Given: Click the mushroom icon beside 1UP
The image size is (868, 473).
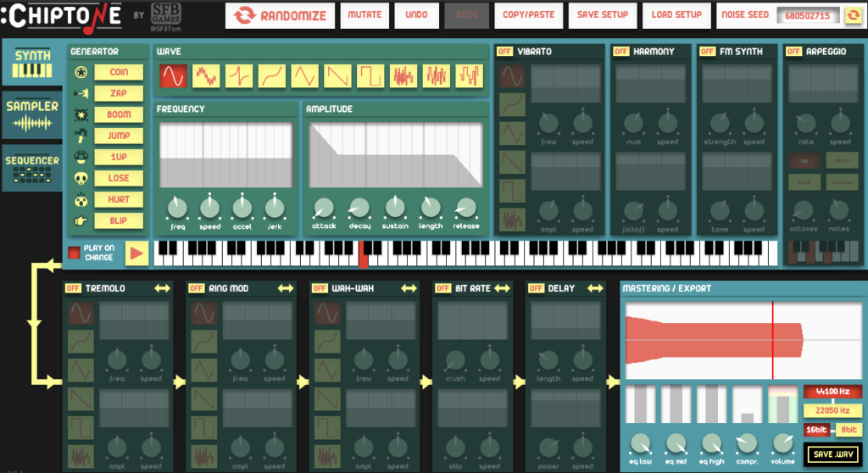Looking at the screenshot, I should click(81, 158).
